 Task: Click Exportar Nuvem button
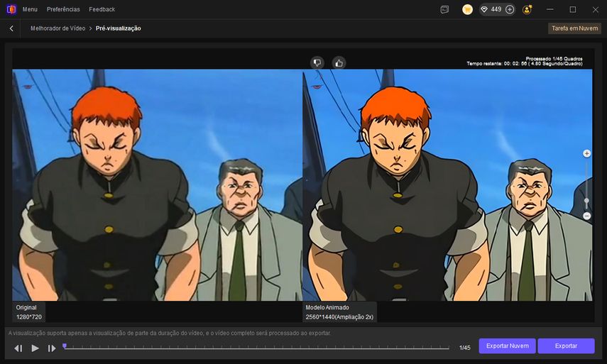pos(507,346)
